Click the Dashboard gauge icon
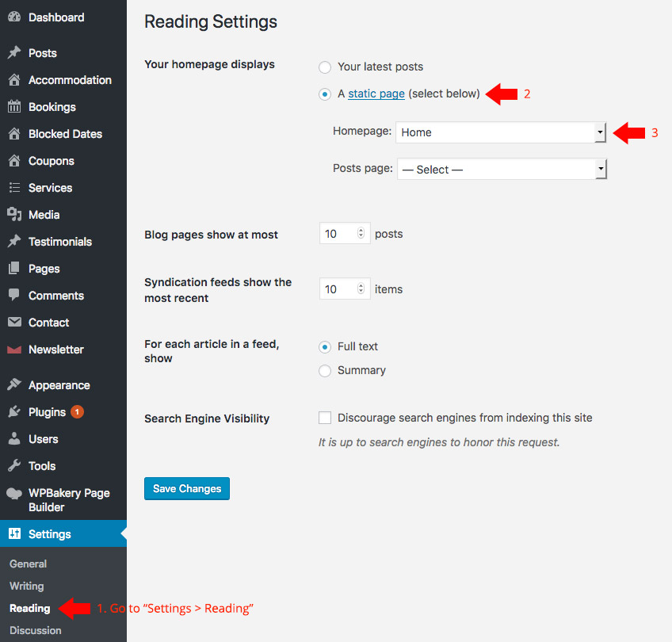 [x=14, y=17]
